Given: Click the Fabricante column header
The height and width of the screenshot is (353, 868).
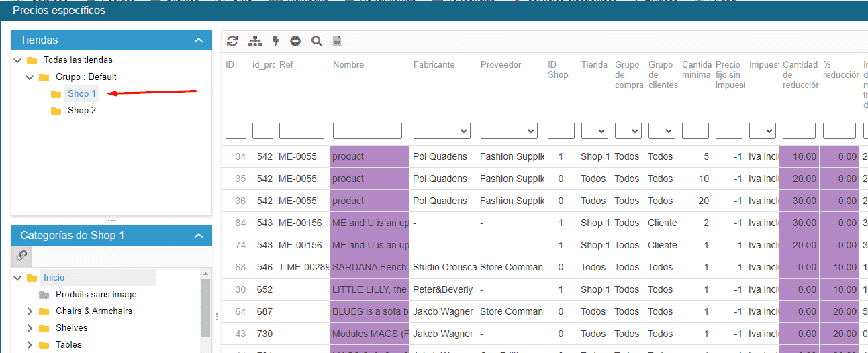Looking at the screenshot, I should pos(434,65).
